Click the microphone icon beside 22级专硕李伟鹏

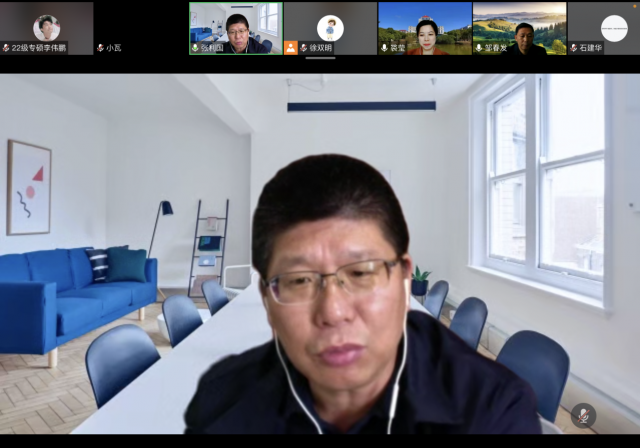coord(6,48)
